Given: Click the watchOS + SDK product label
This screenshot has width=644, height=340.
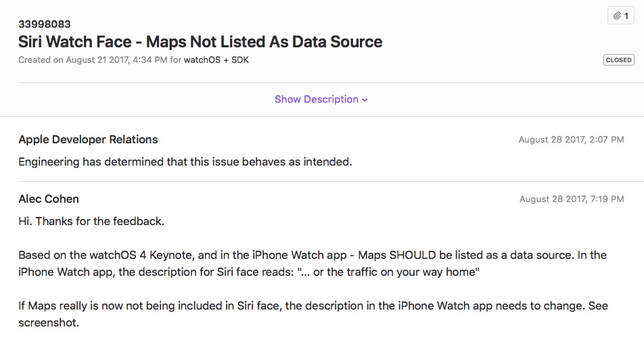Looking at the screenshot, I should point(216,60).
